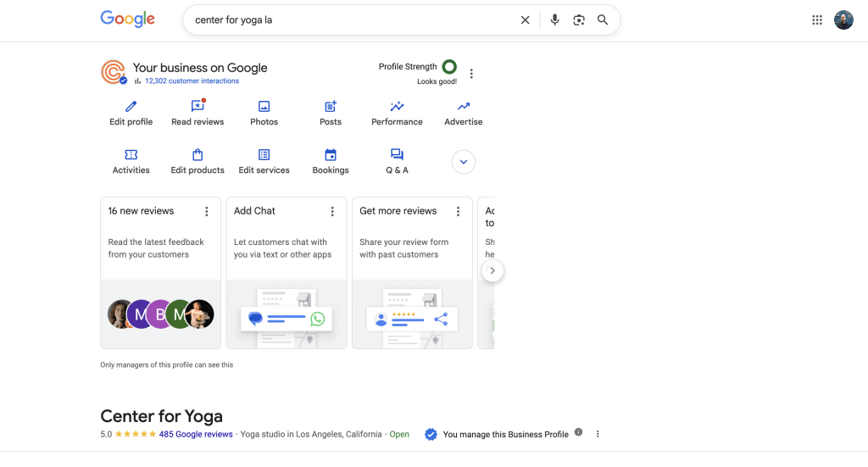Click the five-star rating stars
868x467 pixels.
point(136,434)
